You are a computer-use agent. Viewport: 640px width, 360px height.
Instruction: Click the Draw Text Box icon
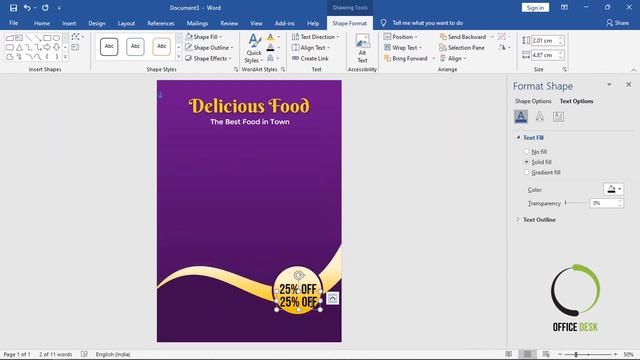[75, 47]
